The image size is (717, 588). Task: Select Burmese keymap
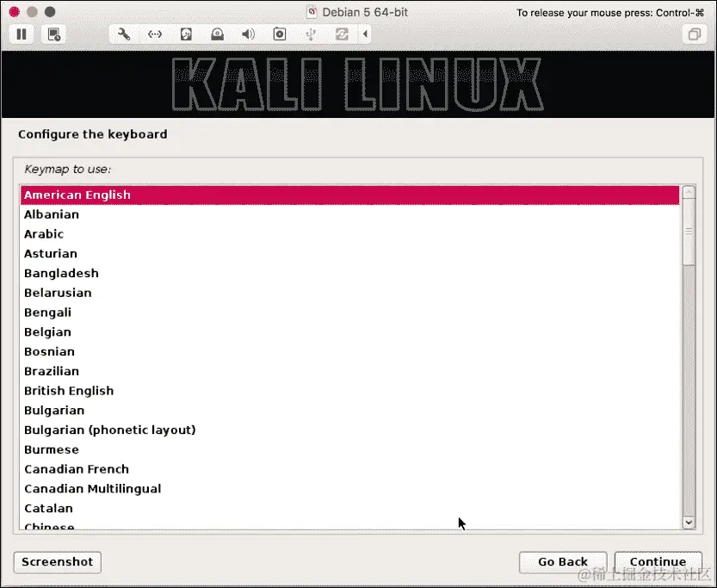[x=349, y=450]
